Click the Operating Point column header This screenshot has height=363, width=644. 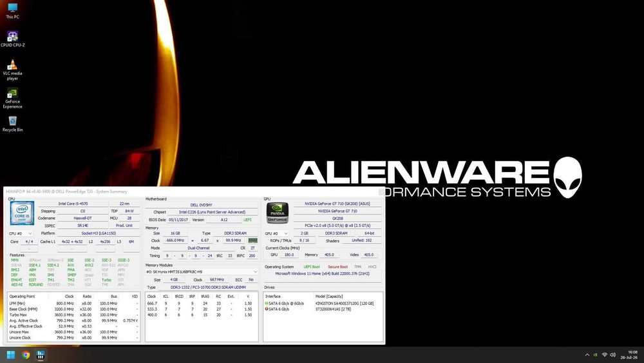(x=22, y=297)
